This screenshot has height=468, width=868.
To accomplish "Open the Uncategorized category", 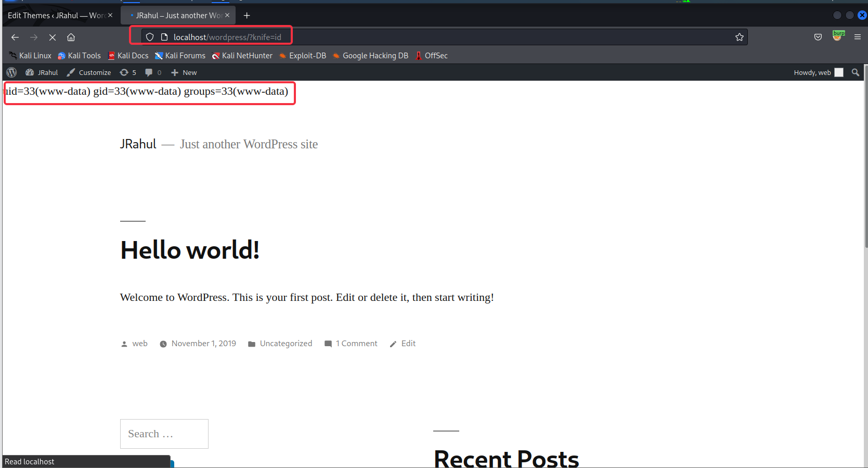I will 286,344.
